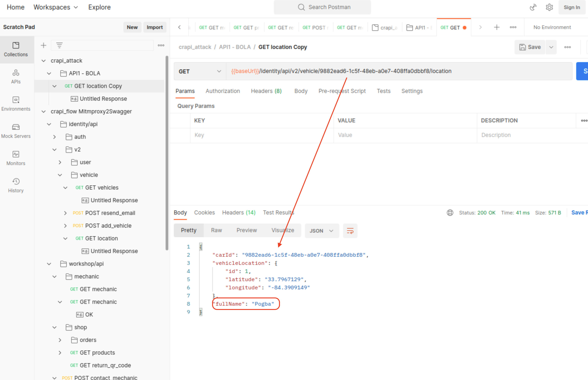Click the capture requests satellite icon
The width and height of the screenshot is (588, 380).
click(x=533, y=7)
